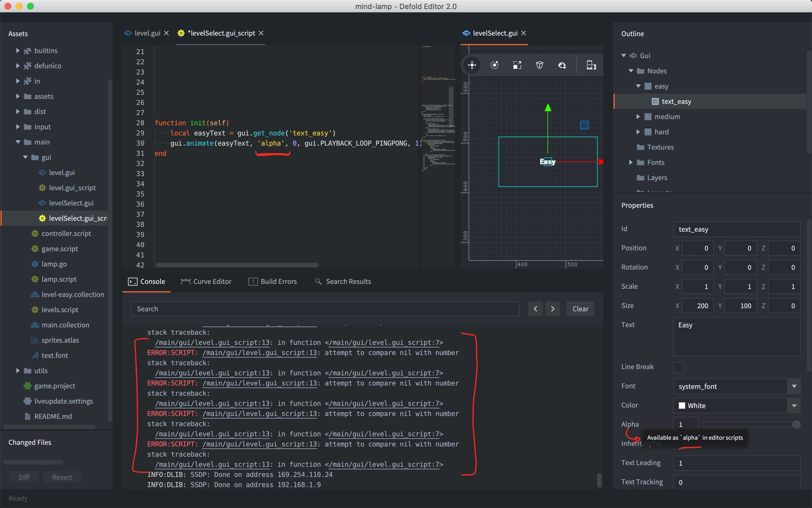Screen dimensions: 812x508
Task: Open the Font dropdown arrow
Action: point(794,386)
